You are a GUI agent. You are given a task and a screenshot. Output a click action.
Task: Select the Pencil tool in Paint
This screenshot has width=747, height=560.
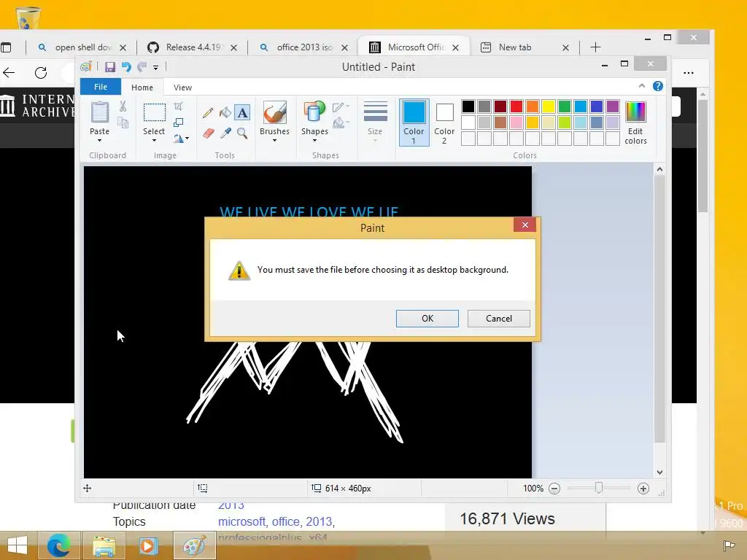208,113
